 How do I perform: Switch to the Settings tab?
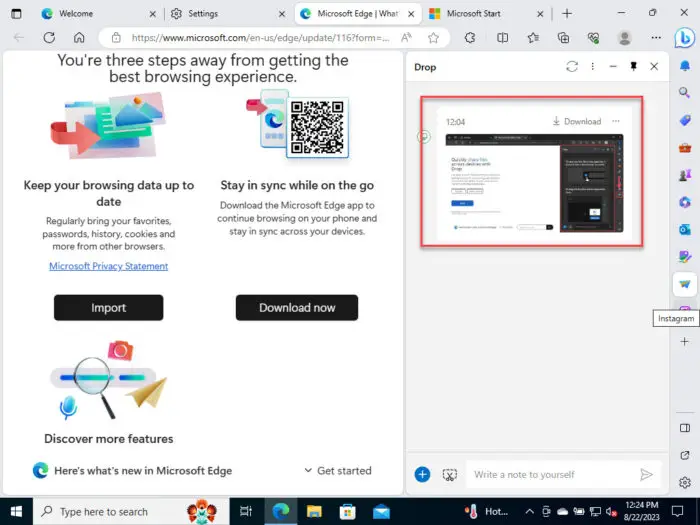coord(227,14)
